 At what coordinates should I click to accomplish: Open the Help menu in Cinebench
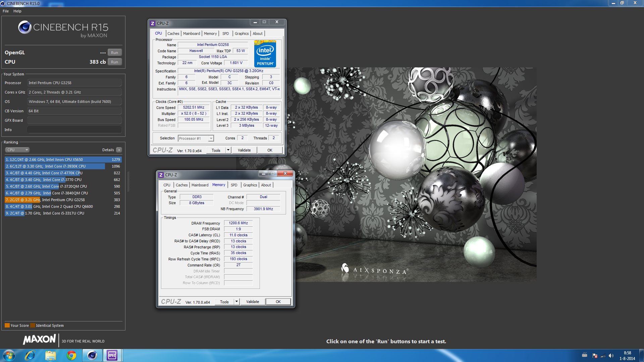(x=17, y=11)
